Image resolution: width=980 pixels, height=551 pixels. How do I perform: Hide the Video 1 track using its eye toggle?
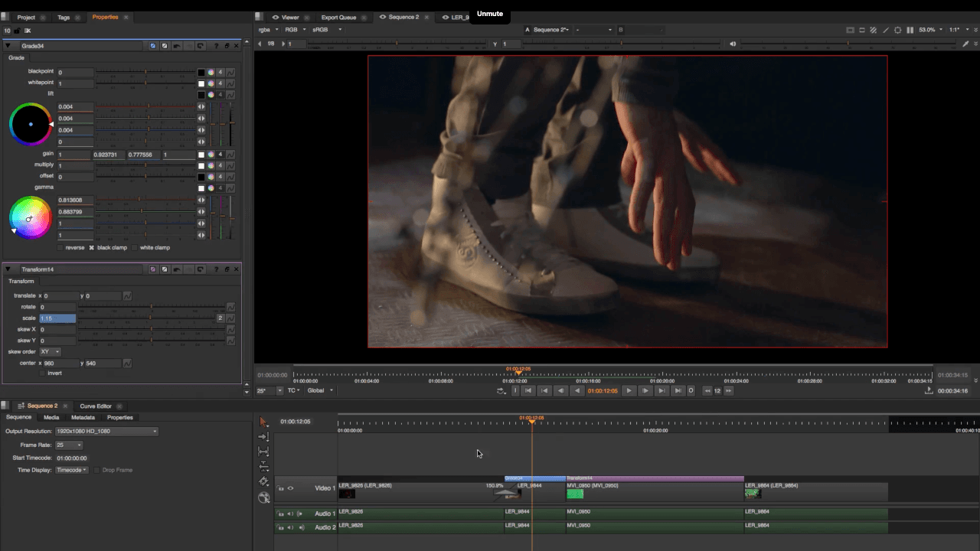coord(290,488)
